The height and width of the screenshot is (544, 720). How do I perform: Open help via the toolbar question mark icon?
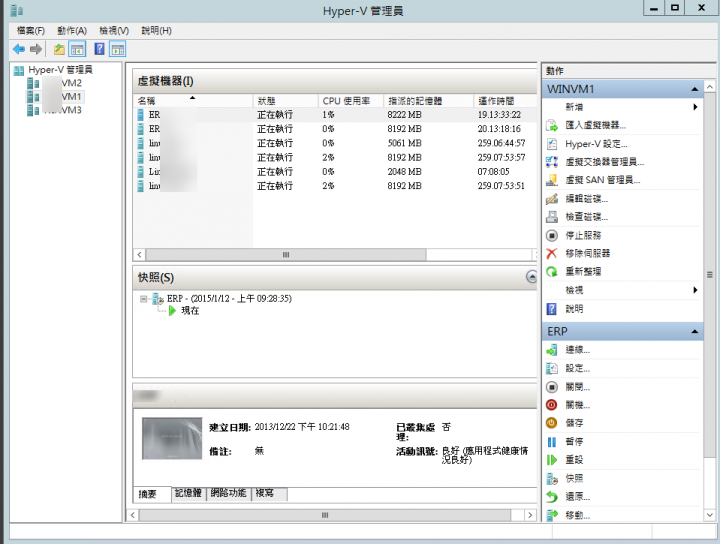(x=99, y=49)
